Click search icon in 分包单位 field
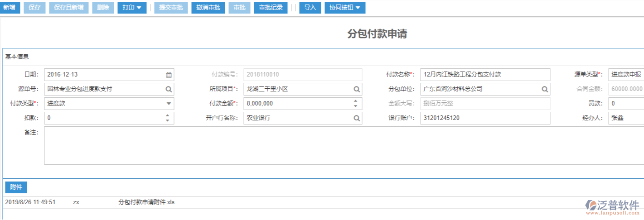Image resolution: width=644 pixels, height=220 pixels. [x=545, y=89]
